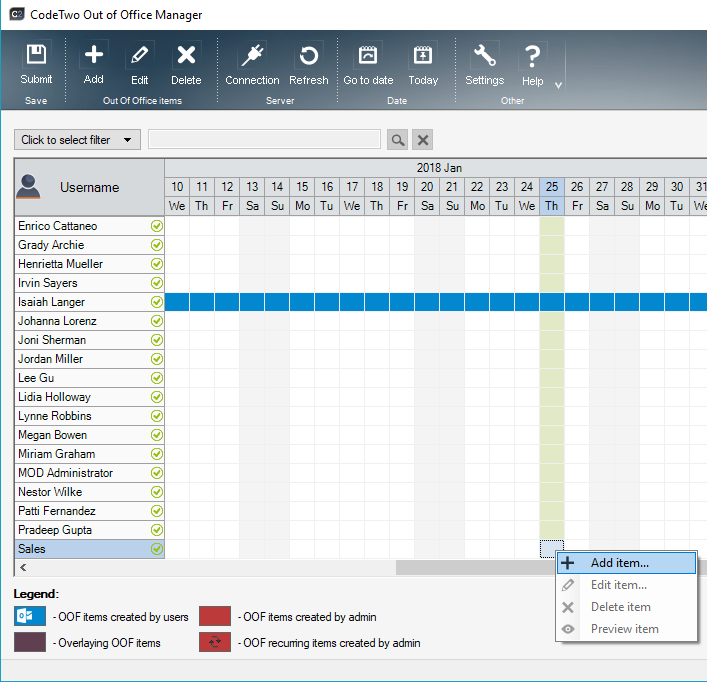The width and height of the screenshot is (707, 682).
Task: Select the Joni Sherman user row
Action: (x=90, y=340)
